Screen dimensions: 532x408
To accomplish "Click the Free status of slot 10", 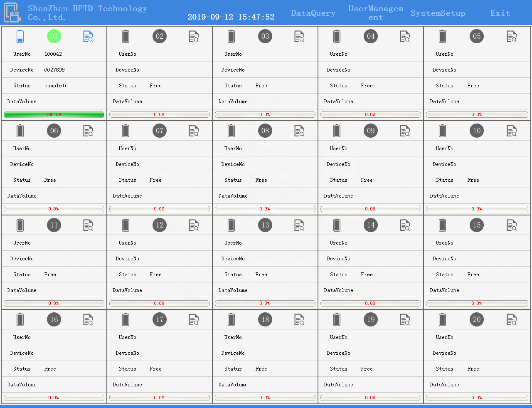I will pos(473,180).
